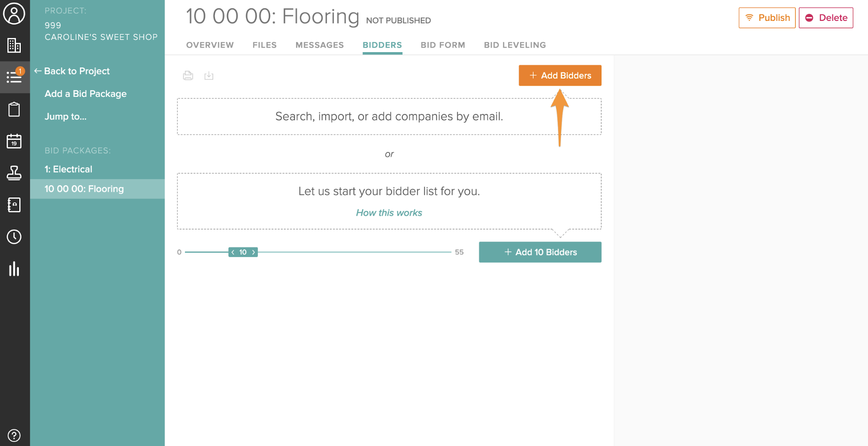Open the help question mark icon
The height and width of the screenshot is (446, 868).
[14, 435]
